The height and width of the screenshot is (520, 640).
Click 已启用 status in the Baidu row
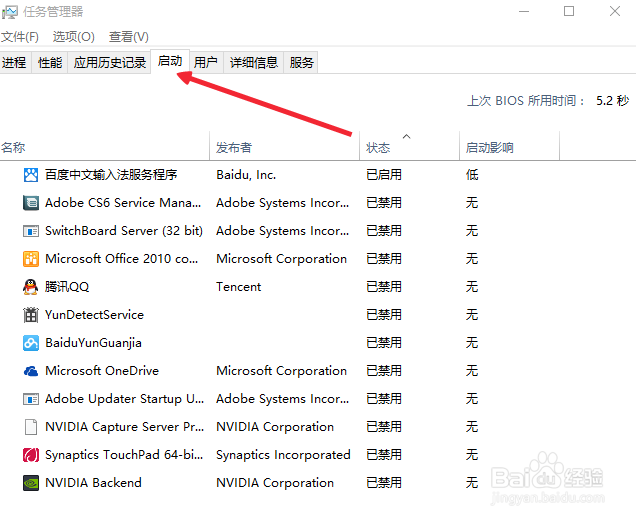(x=384, y=175)
